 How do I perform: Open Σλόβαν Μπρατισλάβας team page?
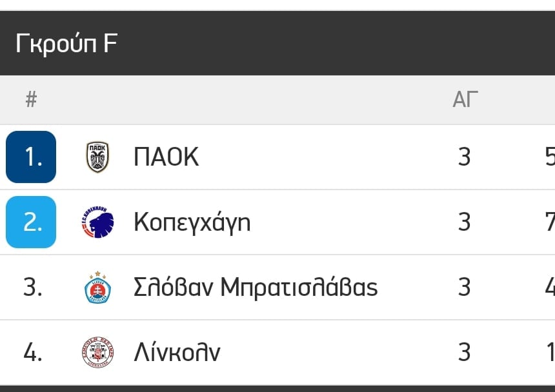(256, 287)
